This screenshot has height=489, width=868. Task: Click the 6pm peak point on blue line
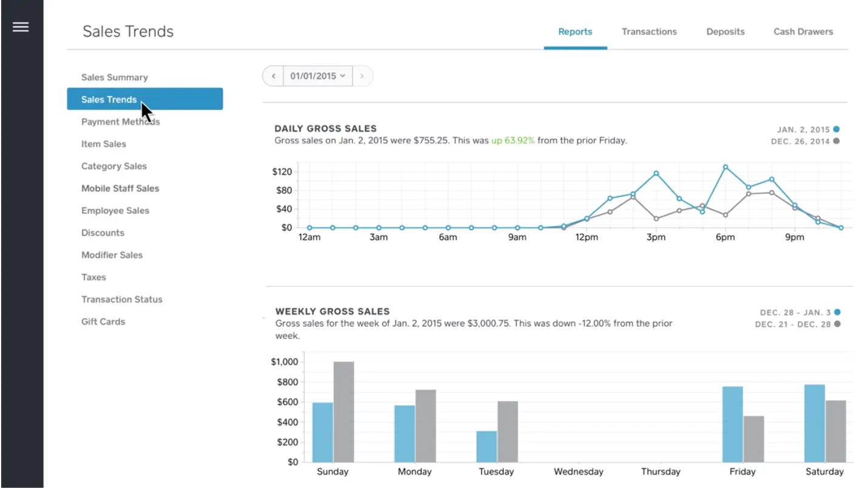click(725, 166)
